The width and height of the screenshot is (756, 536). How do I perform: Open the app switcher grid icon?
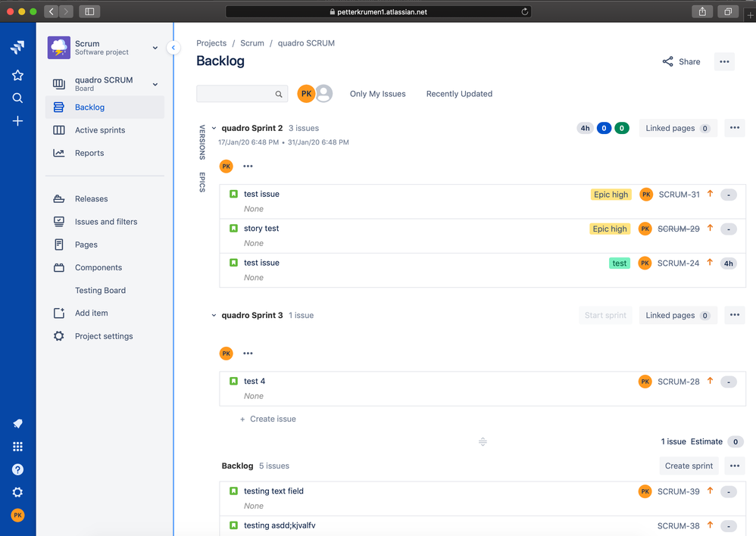click(17, 447)
